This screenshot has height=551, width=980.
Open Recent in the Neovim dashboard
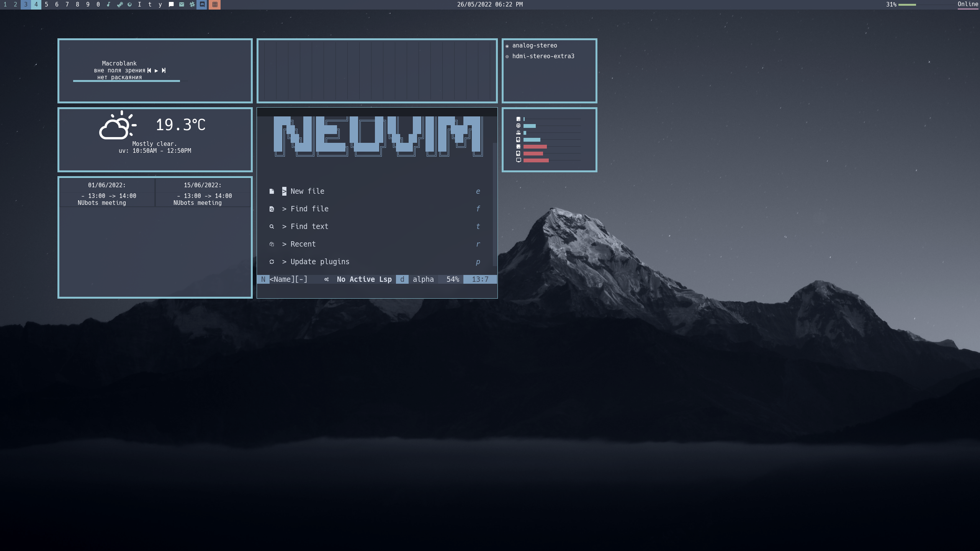pyautogui.click(x=375, y=244)
